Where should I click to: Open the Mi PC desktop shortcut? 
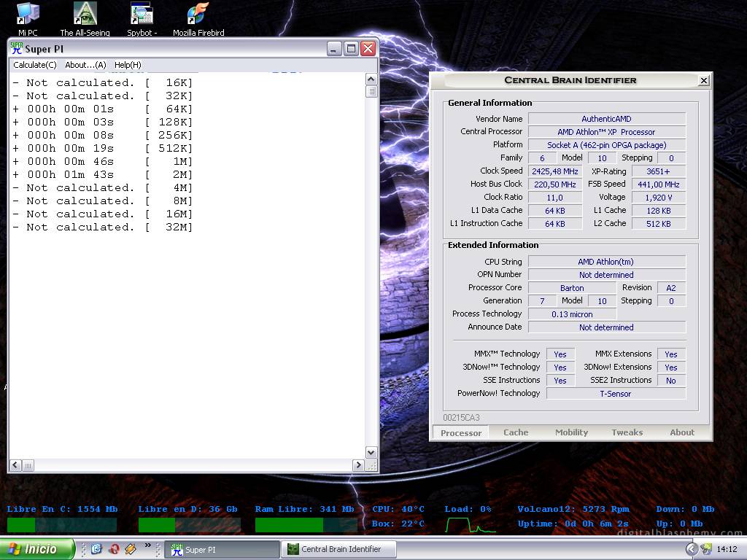(x=28, y=15)
